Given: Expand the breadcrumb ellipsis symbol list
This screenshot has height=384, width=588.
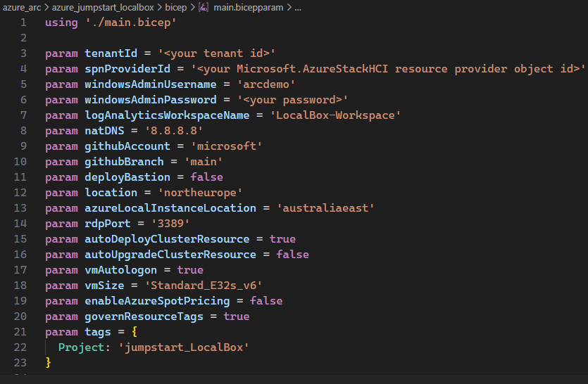Looking at the screenshot, I should pos(298,8).
